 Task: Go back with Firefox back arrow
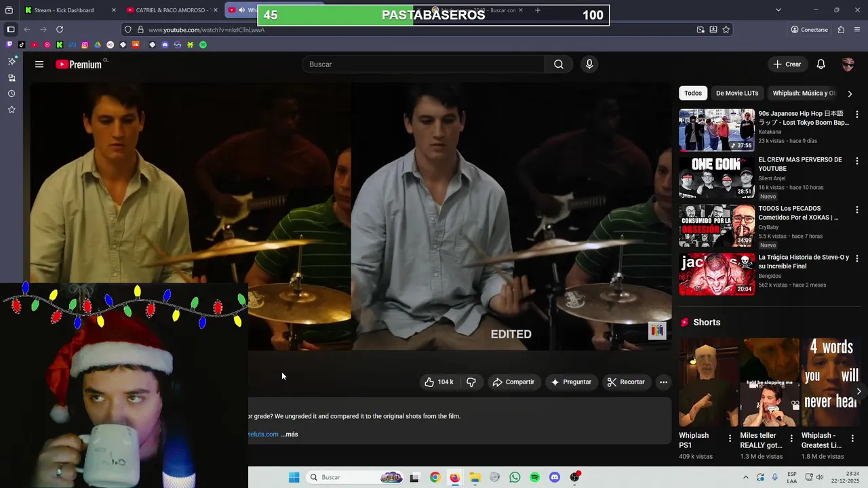pyautogui.click(x=27, y=29)
